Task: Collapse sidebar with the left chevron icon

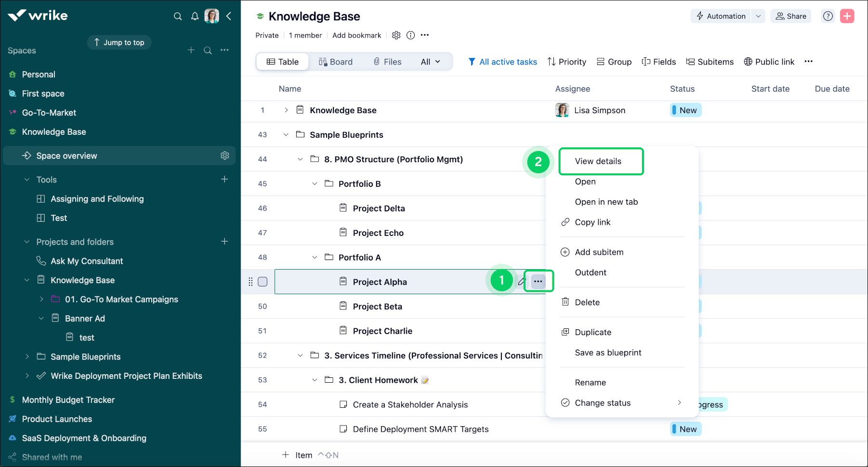Action: coord(229,16)
